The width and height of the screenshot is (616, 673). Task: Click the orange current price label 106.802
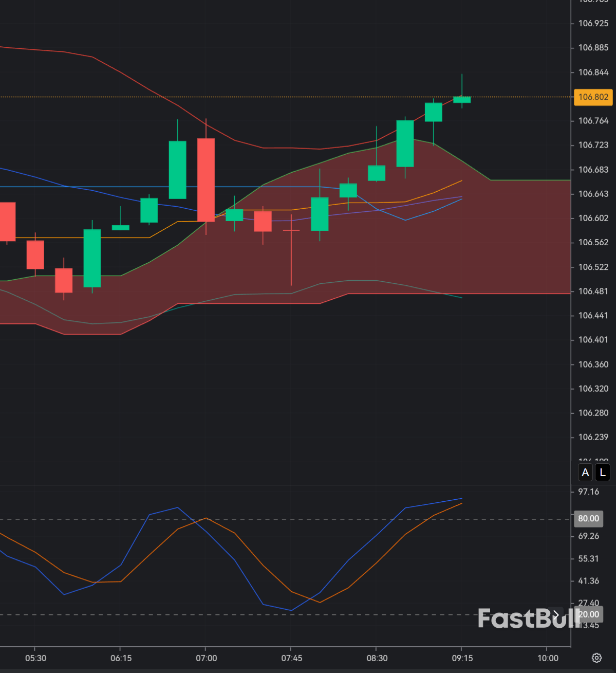coord(593,97)
